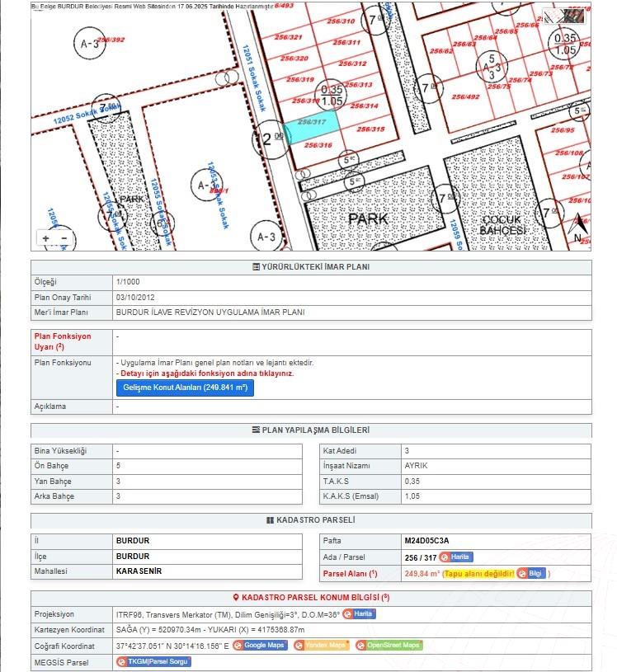
Task: Select Mahallesi value KARASENİR
Action: pos(139,571)
